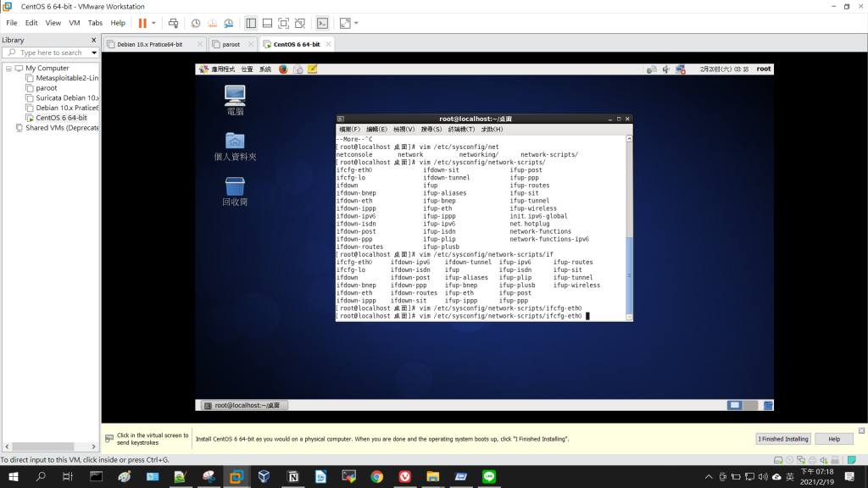Viewport: 868px width, 488px height.
Task: Open the Computer (電腦) desktop icon
Action: click(x=235, y=100)
